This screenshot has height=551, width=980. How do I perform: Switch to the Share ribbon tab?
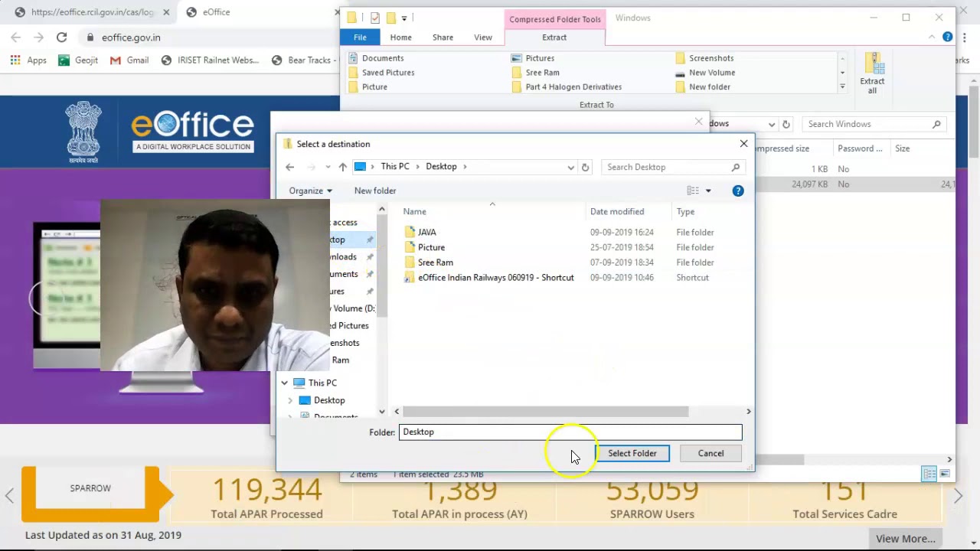(443, 37)
